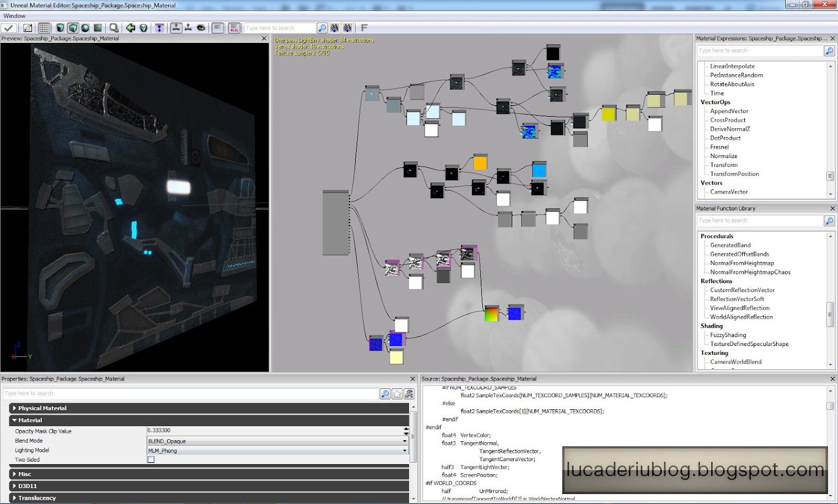This screenshot has width=838, height=504.
Task: Collapse the Material section
Action: tap(209, 420)
